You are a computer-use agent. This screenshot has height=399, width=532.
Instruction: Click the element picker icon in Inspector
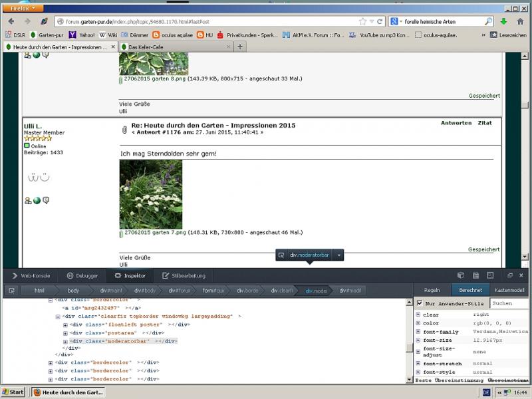tap(11, 291)
